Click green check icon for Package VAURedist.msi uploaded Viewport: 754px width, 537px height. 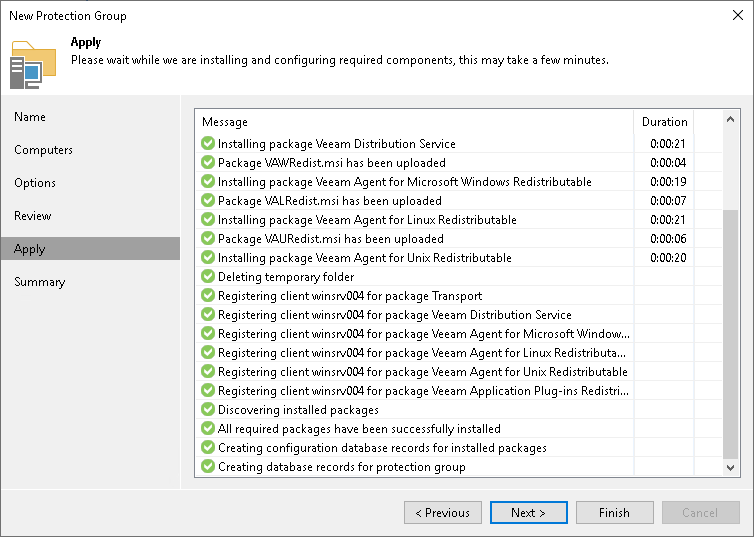click(208, 238)
